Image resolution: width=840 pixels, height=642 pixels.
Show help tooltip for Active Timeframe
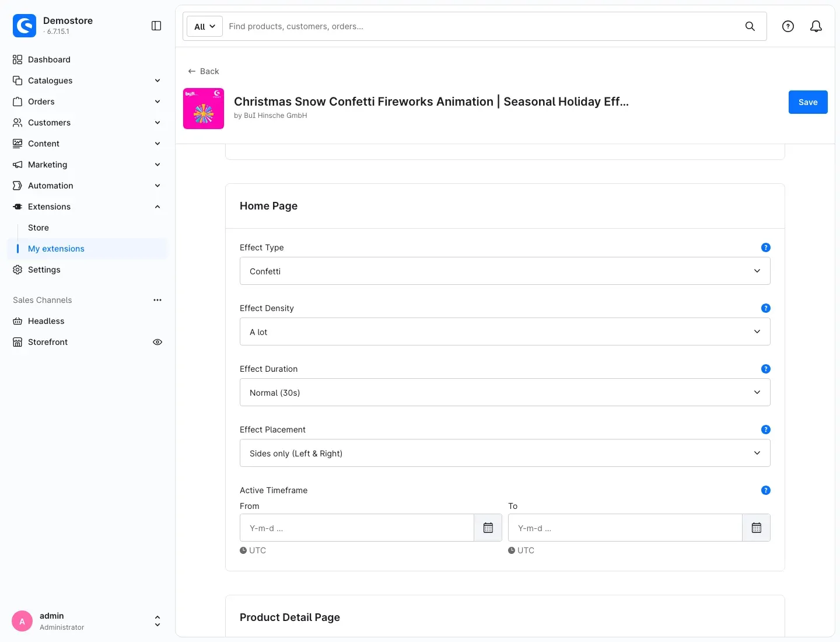coord(766,490)
